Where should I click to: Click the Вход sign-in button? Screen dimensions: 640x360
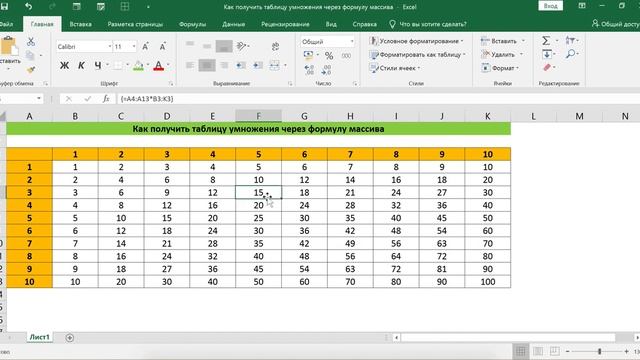(x=551, y=6)
